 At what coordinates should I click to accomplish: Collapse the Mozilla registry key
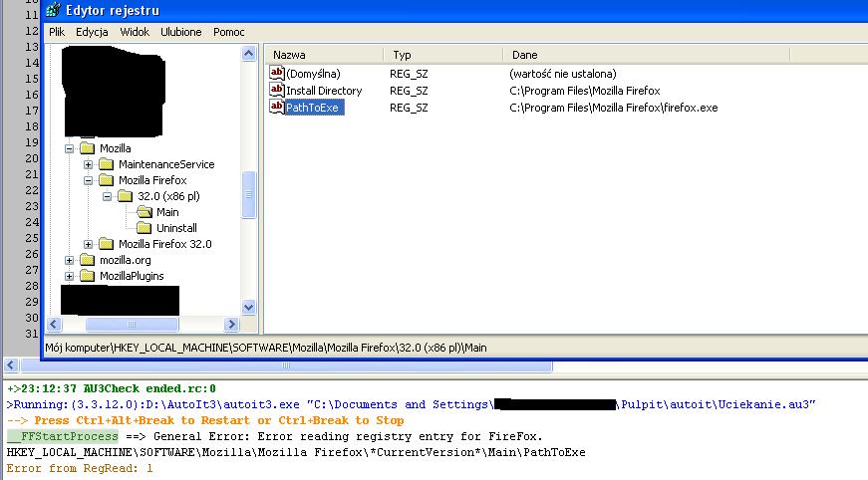[69, 148]
